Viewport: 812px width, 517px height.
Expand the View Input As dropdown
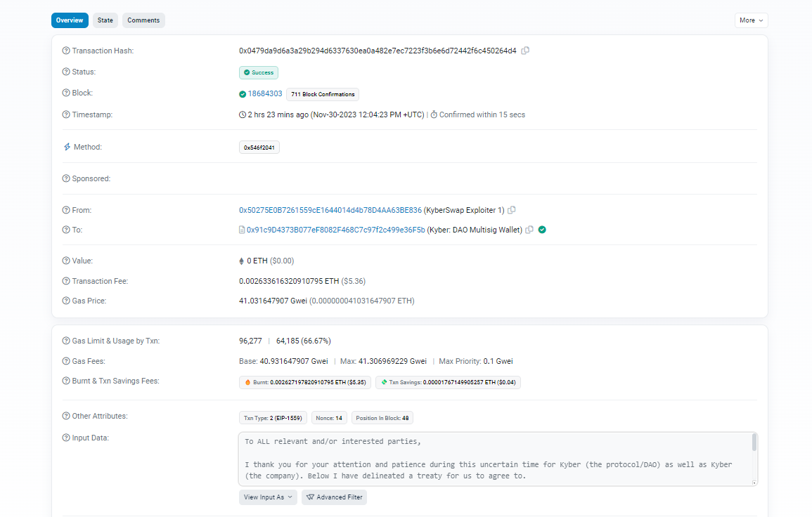point(268,497)
